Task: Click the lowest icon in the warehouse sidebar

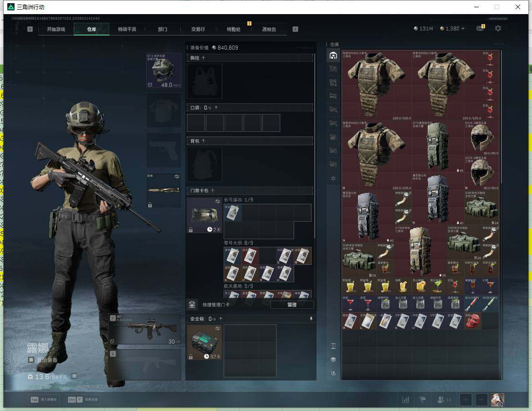Action: [333, 373]
